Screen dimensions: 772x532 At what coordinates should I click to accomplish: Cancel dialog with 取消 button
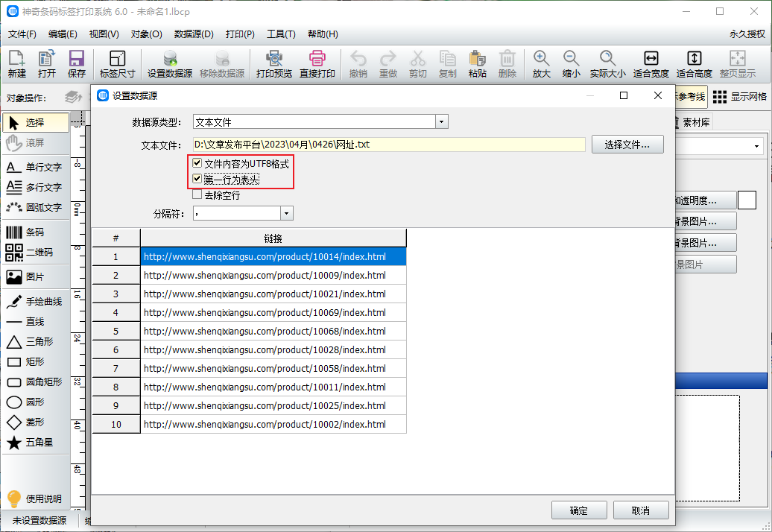[x=641, y=510]
